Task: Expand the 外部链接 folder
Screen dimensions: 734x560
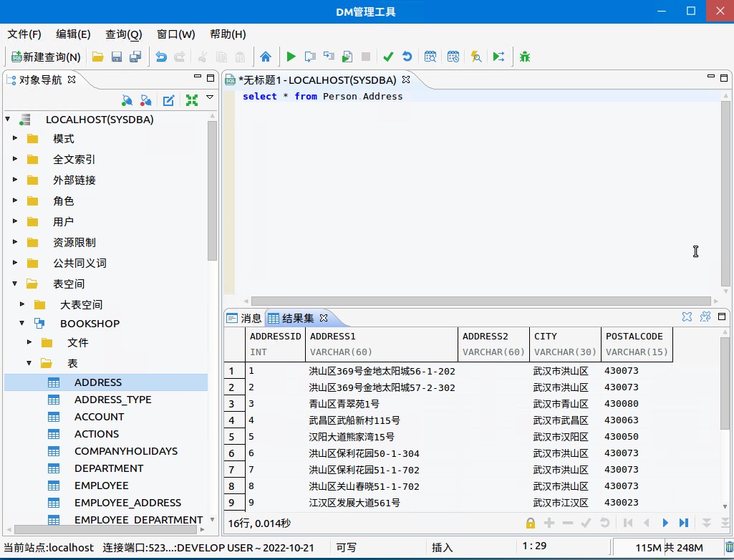Action: point(15,179)
